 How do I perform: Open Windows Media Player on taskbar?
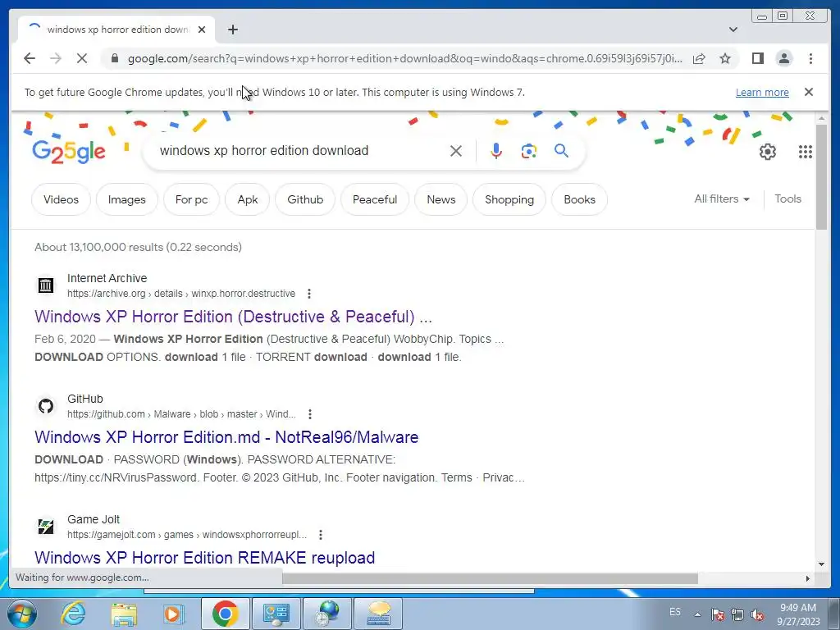coord(173,614)
